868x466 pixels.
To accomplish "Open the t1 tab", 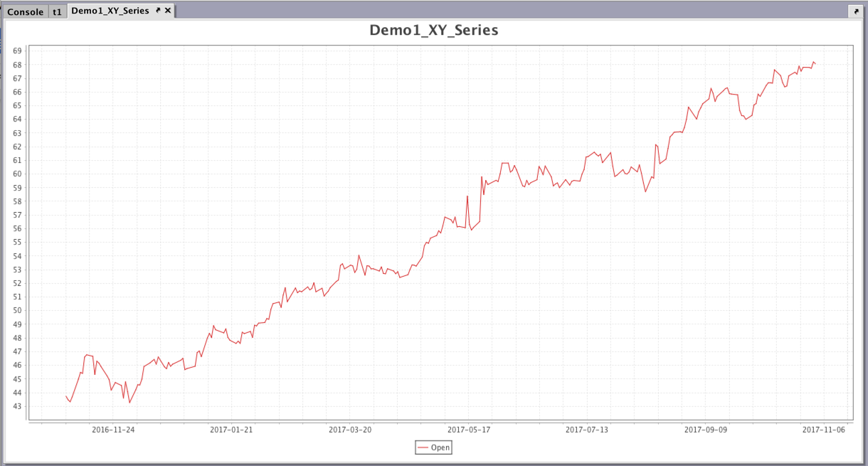I will (58, 12).
